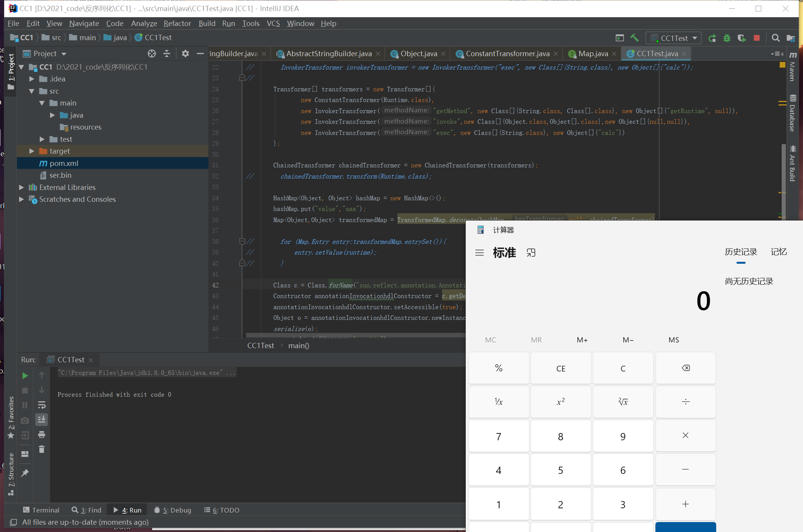Select ser.bin file in project tree
Screen dimensions: 803x532
(60, 175)
